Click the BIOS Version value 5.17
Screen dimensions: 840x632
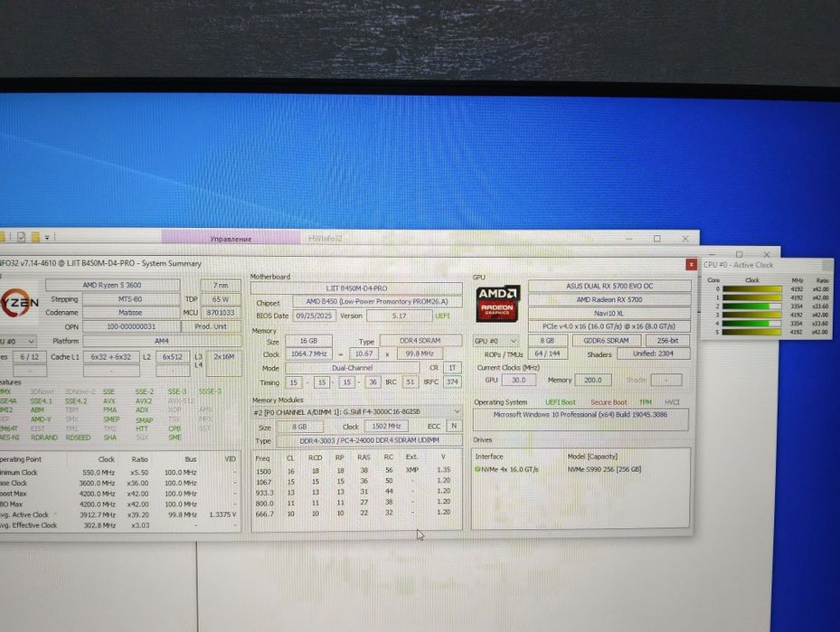(x=399, y=316)
